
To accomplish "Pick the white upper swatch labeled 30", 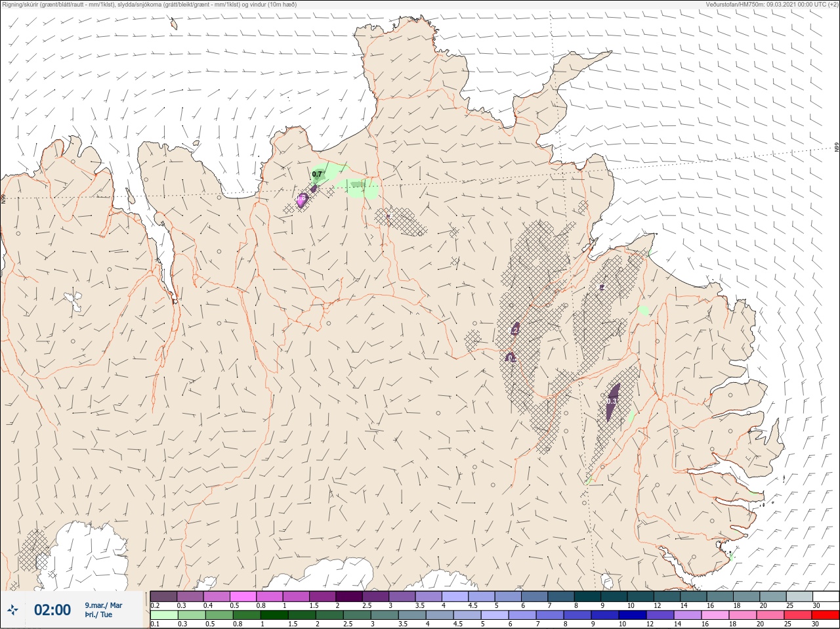I will click(826, 596).
